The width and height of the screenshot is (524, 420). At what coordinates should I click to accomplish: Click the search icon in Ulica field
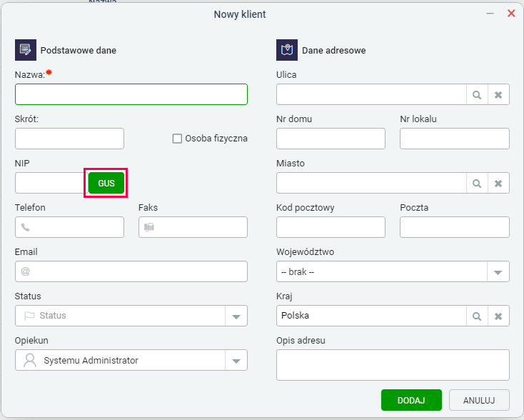(x=477, y=94)
